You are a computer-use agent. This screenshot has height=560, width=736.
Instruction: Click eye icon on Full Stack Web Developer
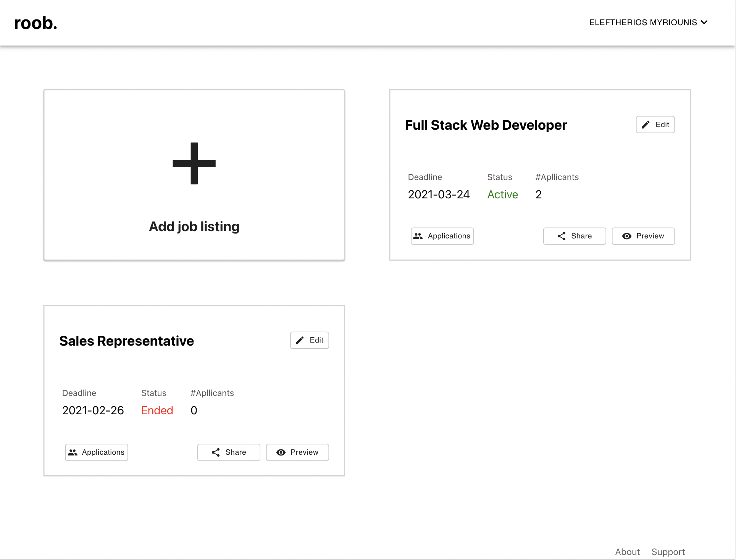coord(626,236)
